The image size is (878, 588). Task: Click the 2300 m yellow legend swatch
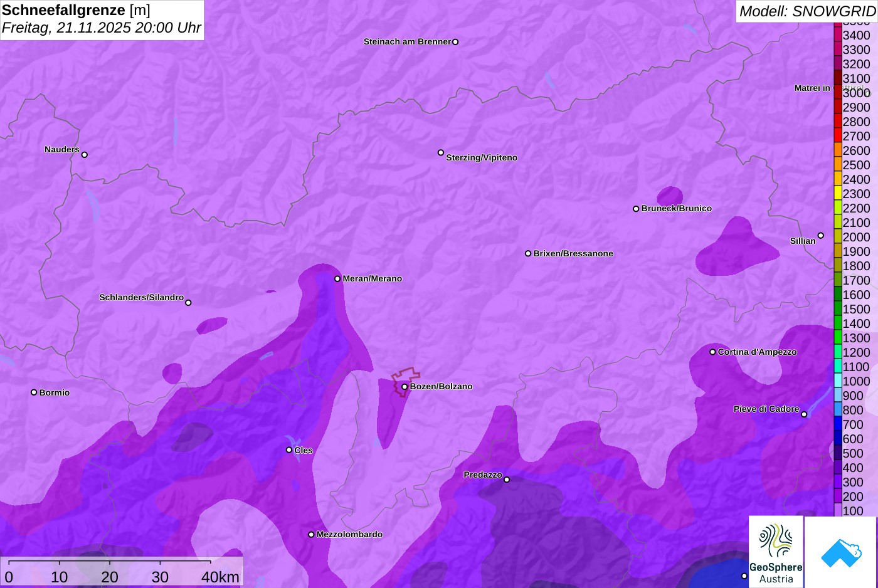[x=838, y=194]
